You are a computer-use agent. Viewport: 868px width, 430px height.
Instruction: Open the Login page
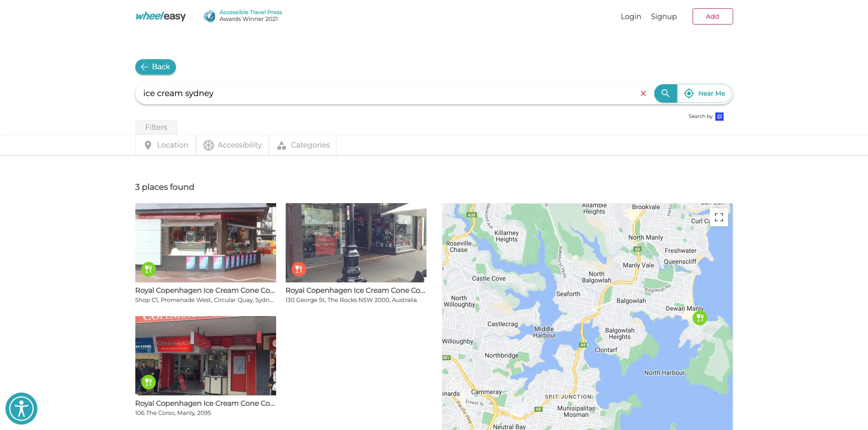point(631,16)
